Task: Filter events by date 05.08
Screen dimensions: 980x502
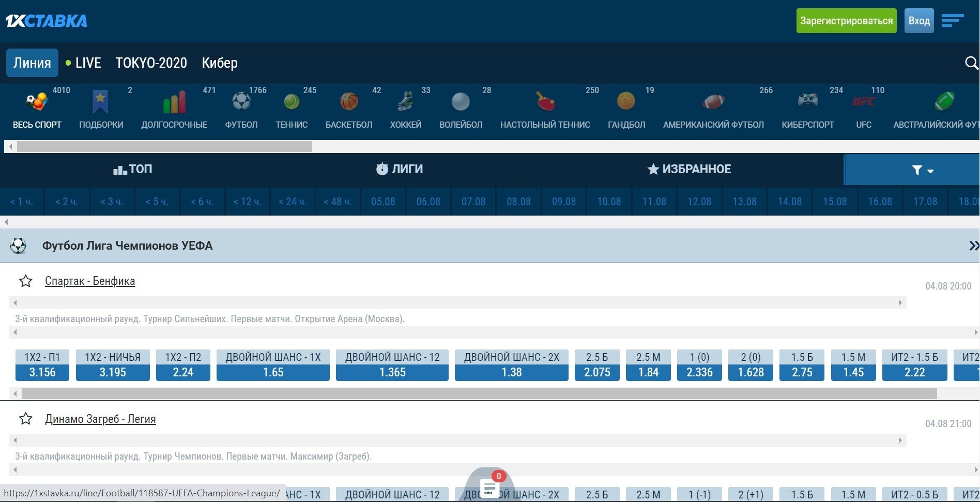Action: 383,202
